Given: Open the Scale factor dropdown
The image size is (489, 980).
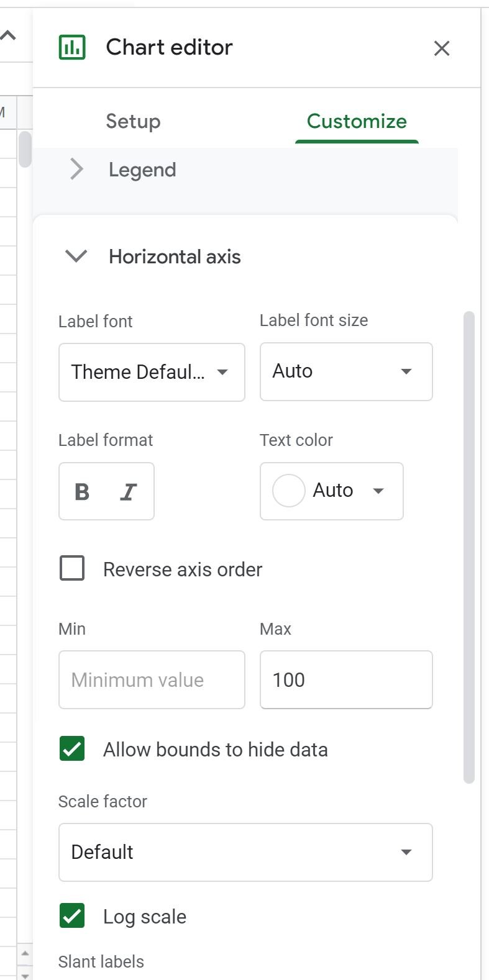Looking at the screenshot, I should [x=245, y=852].
